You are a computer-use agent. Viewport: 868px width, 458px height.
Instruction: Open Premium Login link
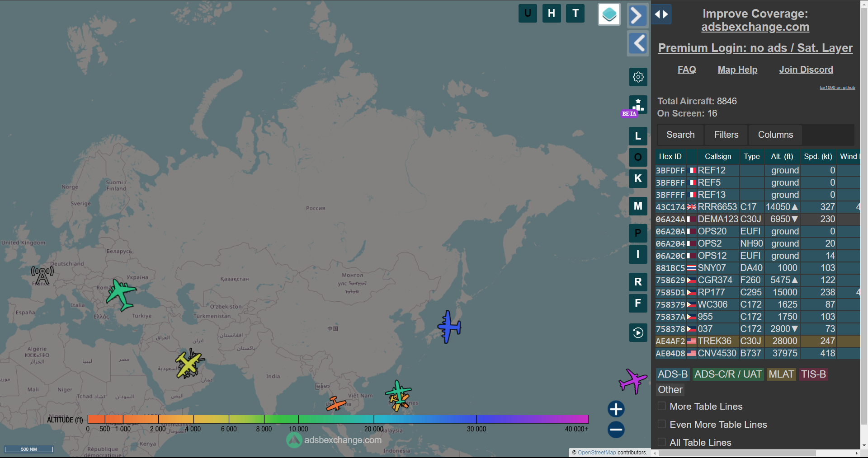tap(755, 48)
